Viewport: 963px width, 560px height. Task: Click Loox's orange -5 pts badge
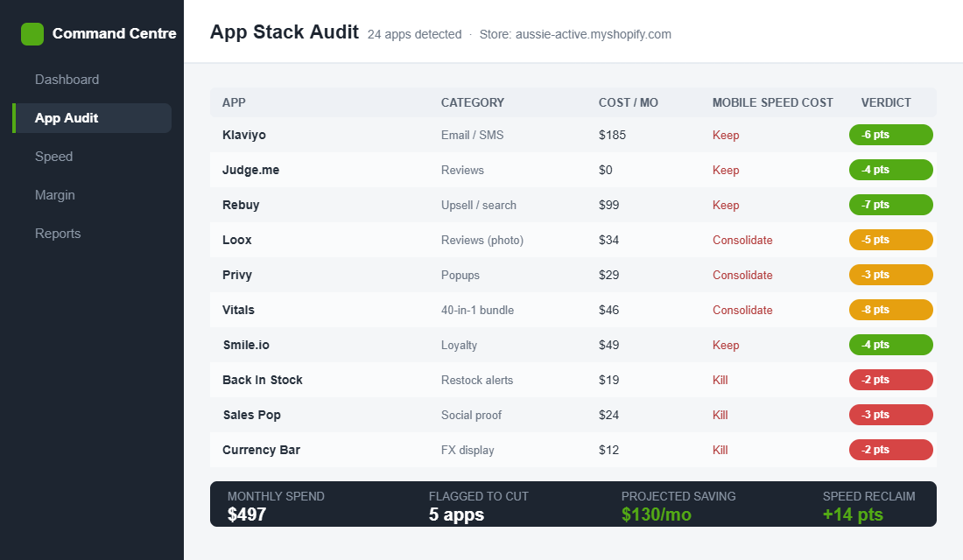[890, 240]
